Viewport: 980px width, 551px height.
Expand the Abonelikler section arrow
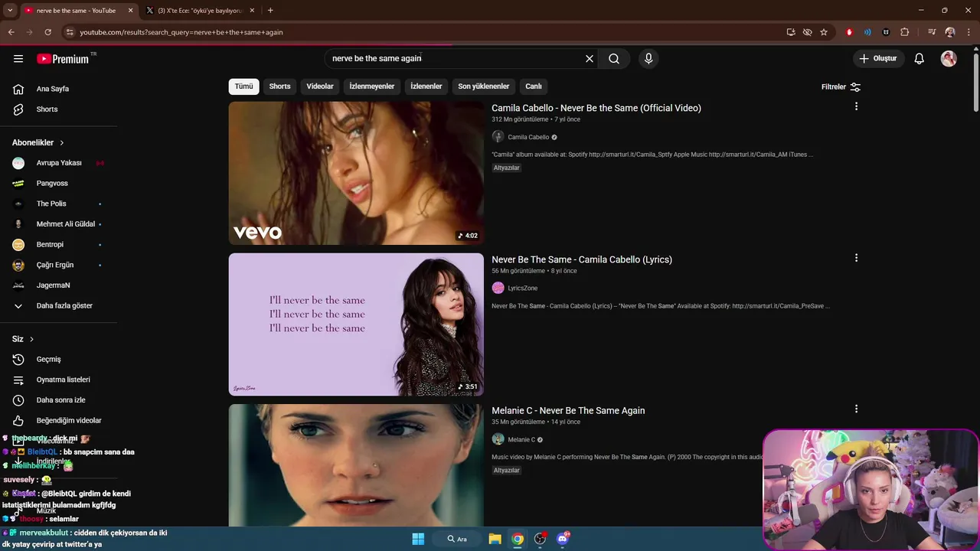62,143
